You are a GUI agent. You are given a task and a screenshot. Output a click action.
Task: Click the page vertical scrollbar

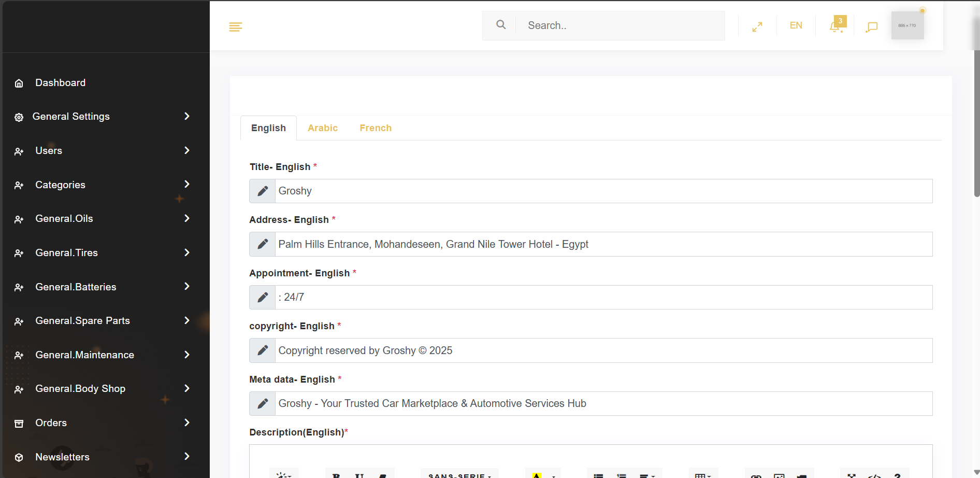(x=976, y=124)
